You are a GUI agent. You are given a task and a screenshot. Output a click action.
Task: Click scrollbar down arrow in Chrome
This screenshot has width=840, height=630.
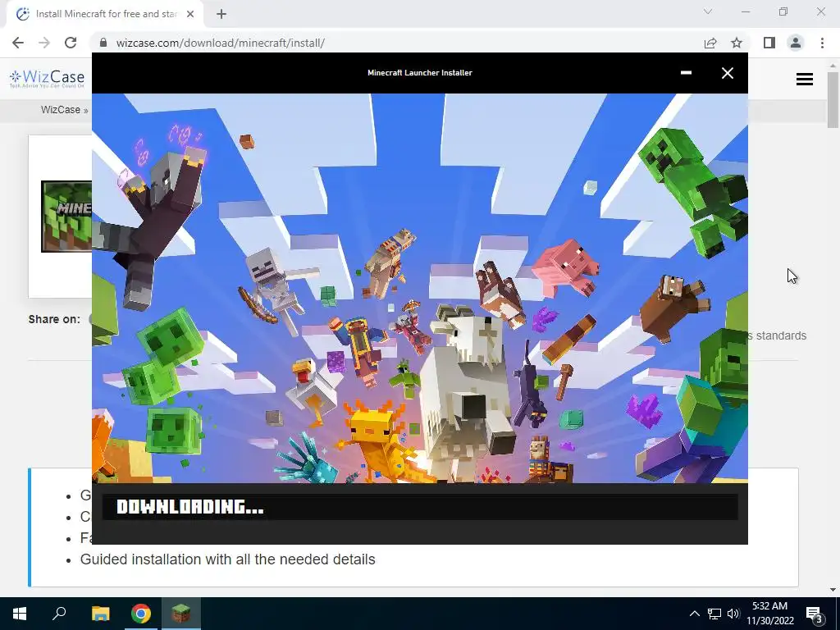pos(833,590)
